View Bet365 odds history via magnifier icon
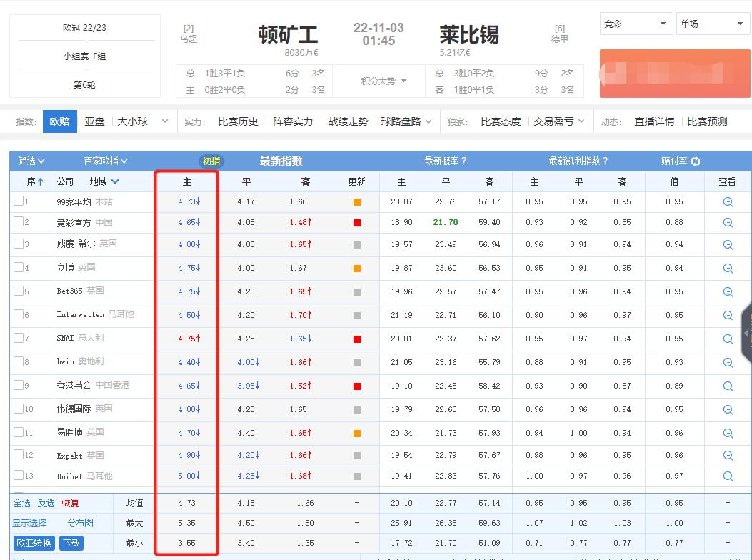This screenshot has width=752, height=560. pyautogui.click(x=727, y=291)
